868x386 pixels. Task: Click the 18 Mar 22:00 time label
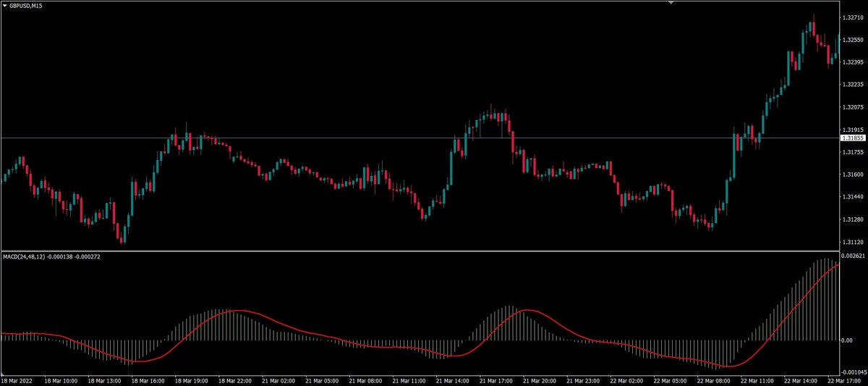coord(234,380)
